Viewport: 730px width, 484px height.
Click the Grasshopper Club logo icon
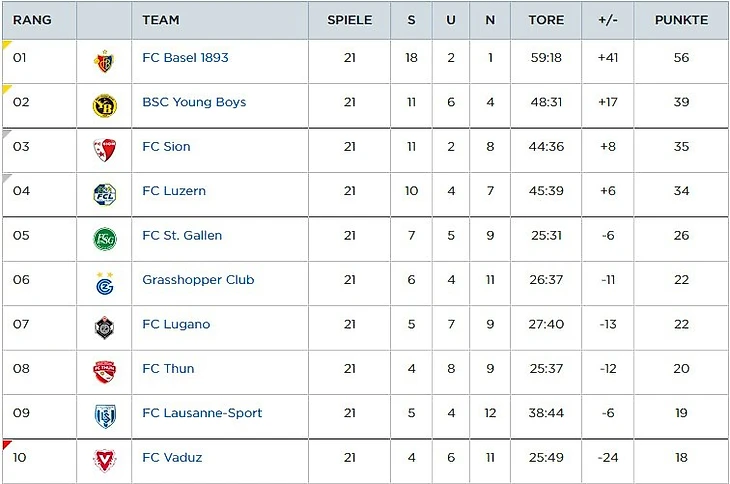pos(104,283)
